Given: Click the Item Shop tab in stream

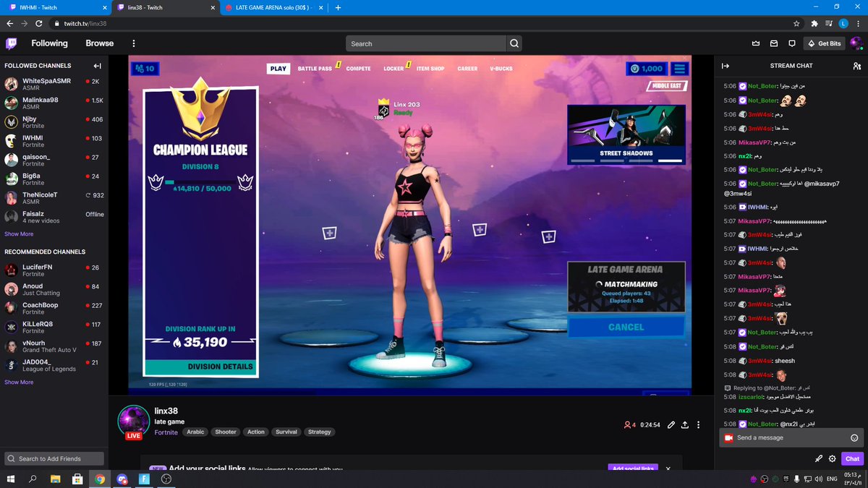Looking at the screenshot, I should pyautogui.click(x=430, y=69).
